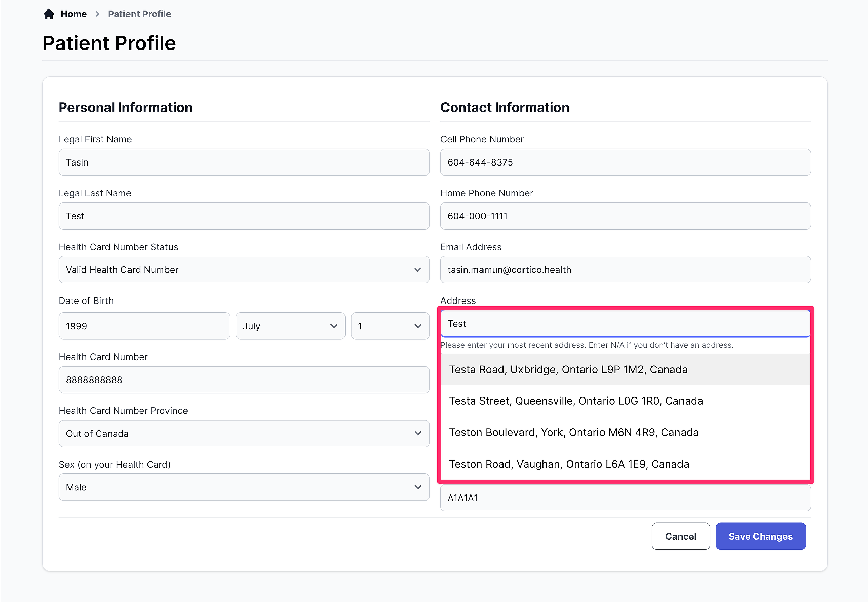Click the Email Address field
Viewport: 868px width, 602px height.
(625, 270)
